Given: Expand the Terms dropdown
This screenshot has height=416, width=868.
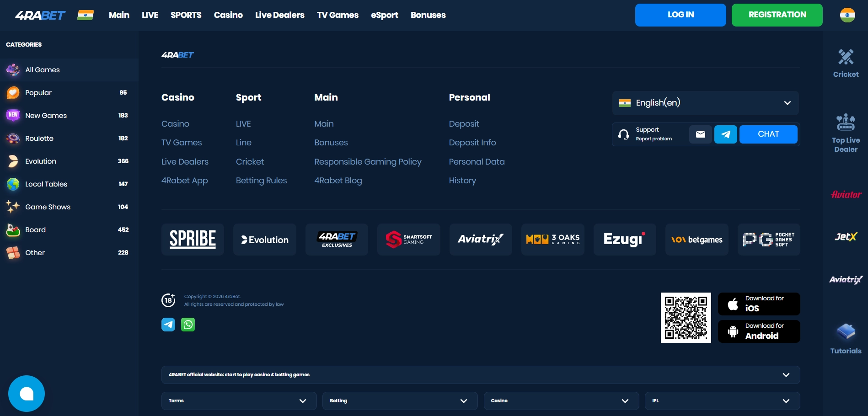Looking at the screenshot, I should tap(239, 401).
